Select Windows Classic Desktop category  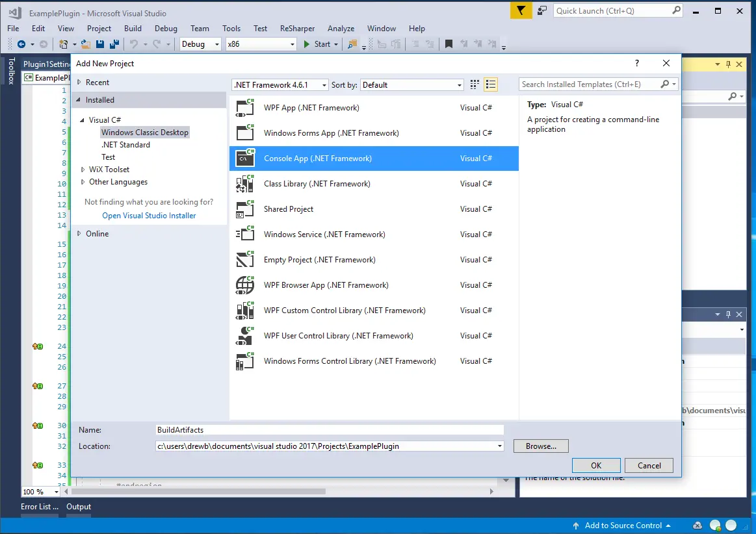[x=145, y=132]
